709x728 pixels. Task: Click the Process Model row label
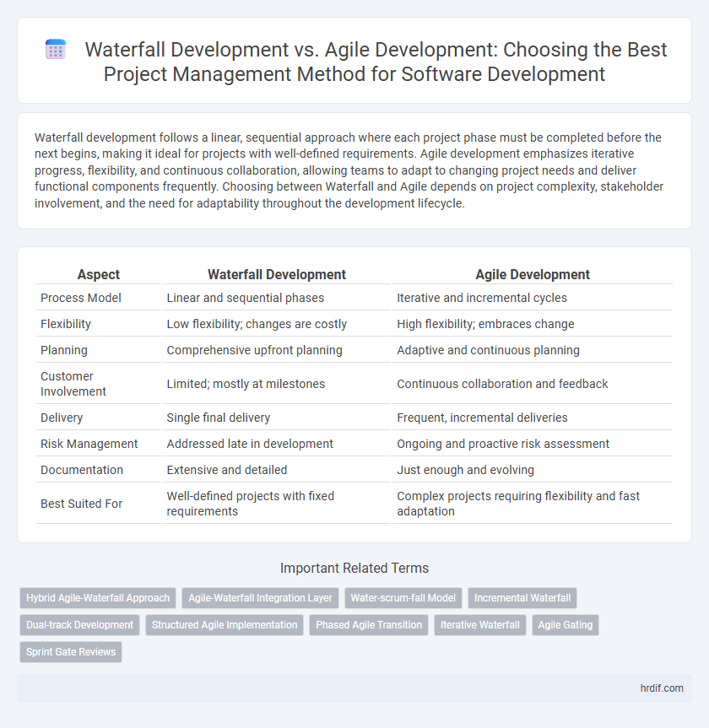pos(81,298)
